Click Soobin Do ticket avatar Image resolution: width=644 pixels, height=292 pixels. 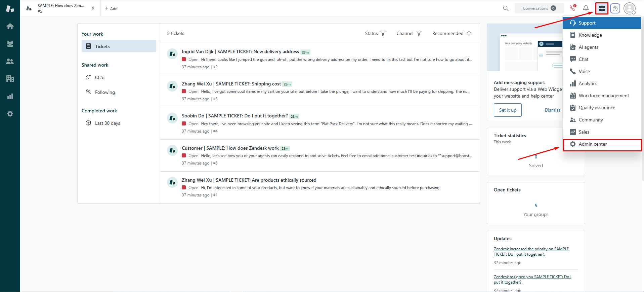coord(172,118)
